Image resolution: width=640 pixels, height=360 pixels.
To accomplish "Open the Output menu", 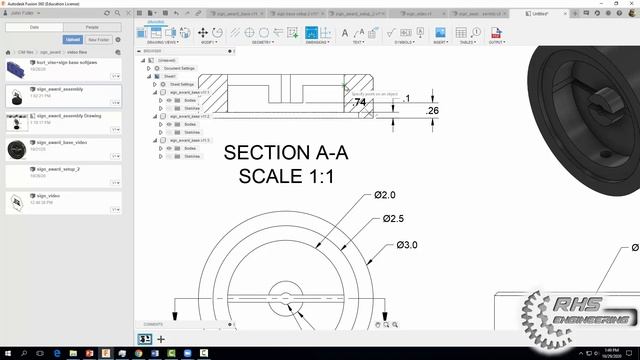I will 497,42.
